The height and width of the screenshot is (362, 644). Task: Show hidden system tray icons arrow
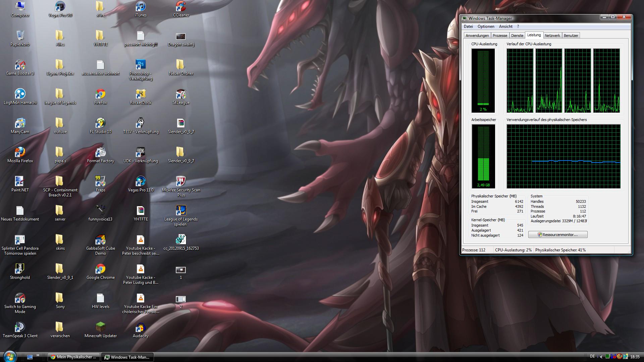pos(601,357)
